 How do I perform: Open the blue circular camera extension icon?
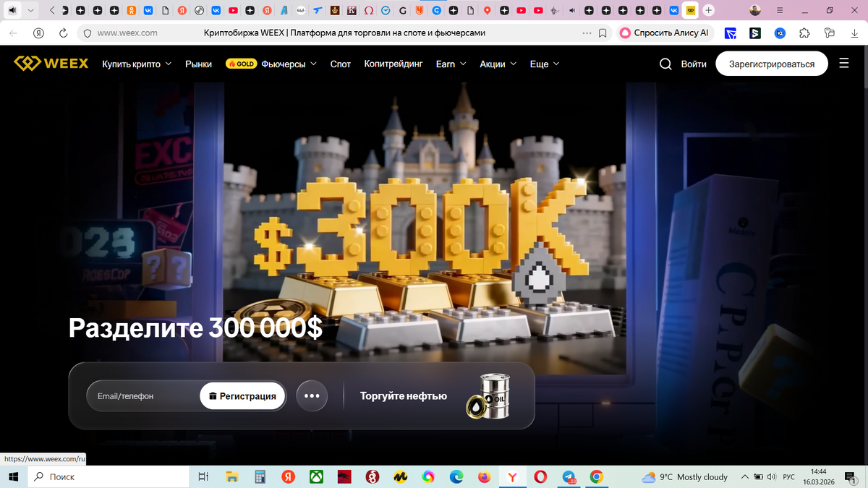780,33
